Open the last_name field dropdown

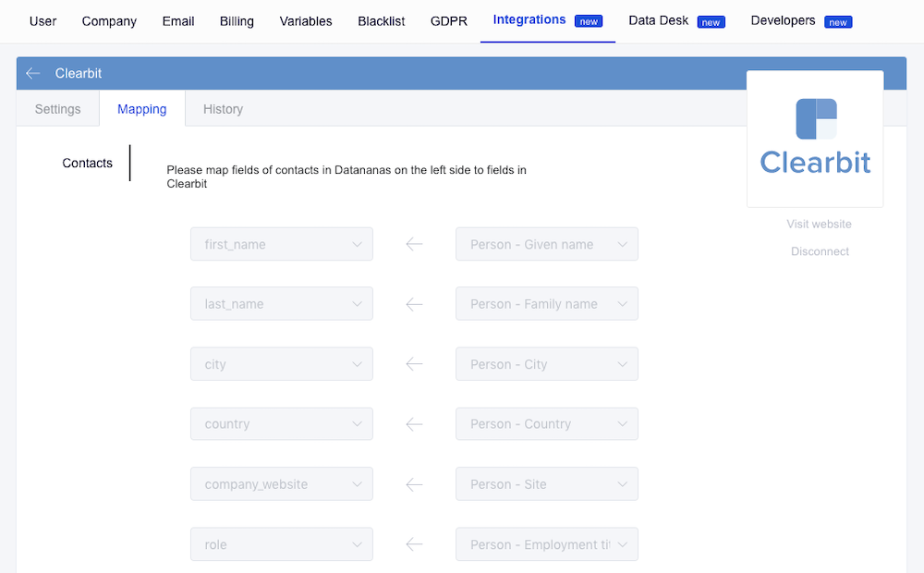[x=282, y=303]
